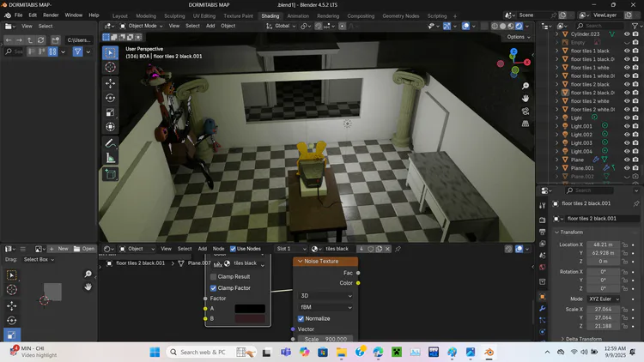This screenshot has height=362, width=644.
Task: Open the Windows Start menu
Action: coord(155,353)
